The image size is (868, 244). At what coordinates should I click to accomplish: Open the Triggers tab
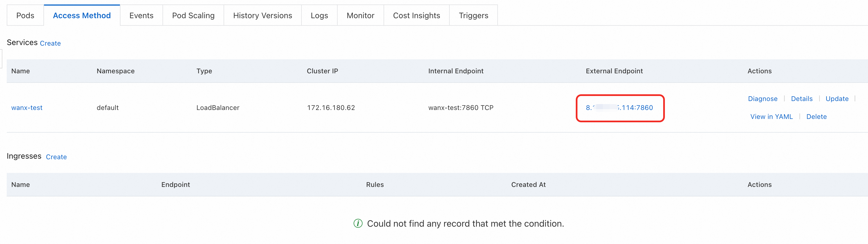click(x=473, y=15)
